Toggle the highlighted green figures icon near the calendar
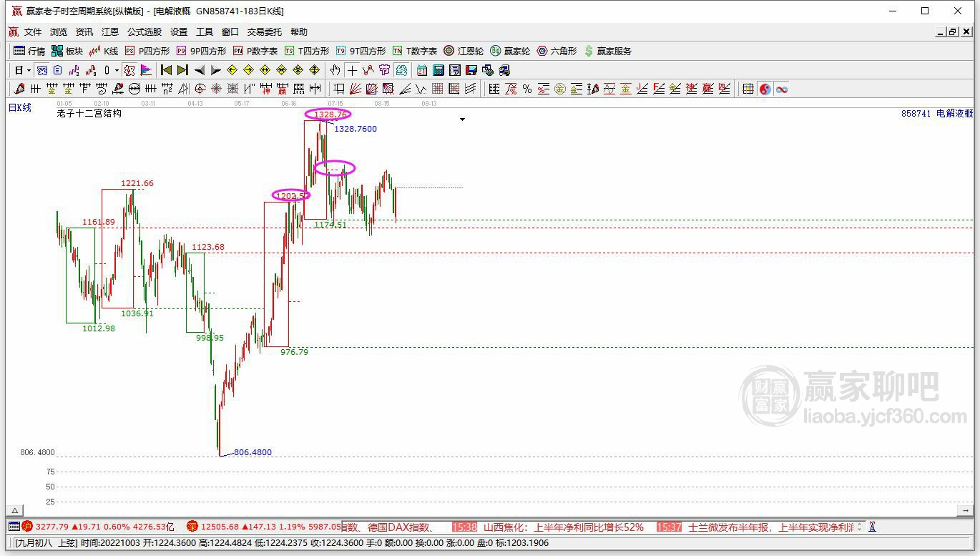 [401, 70]
